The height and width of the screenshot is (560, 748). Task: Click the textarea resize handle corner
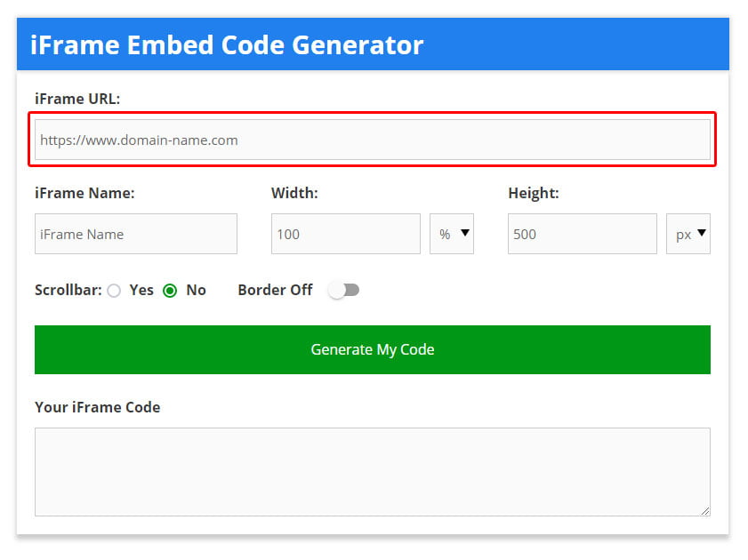[x=705, y=511]
